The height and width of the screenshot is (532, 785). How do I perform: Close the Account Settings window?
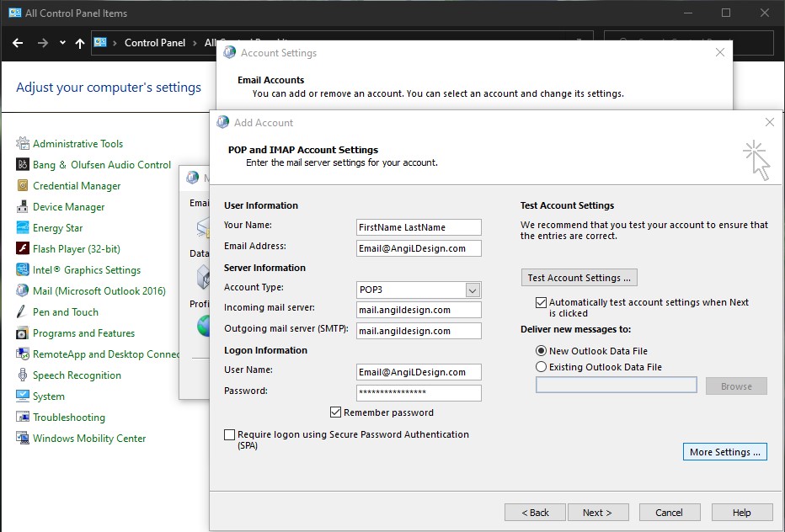pos(720,52)
